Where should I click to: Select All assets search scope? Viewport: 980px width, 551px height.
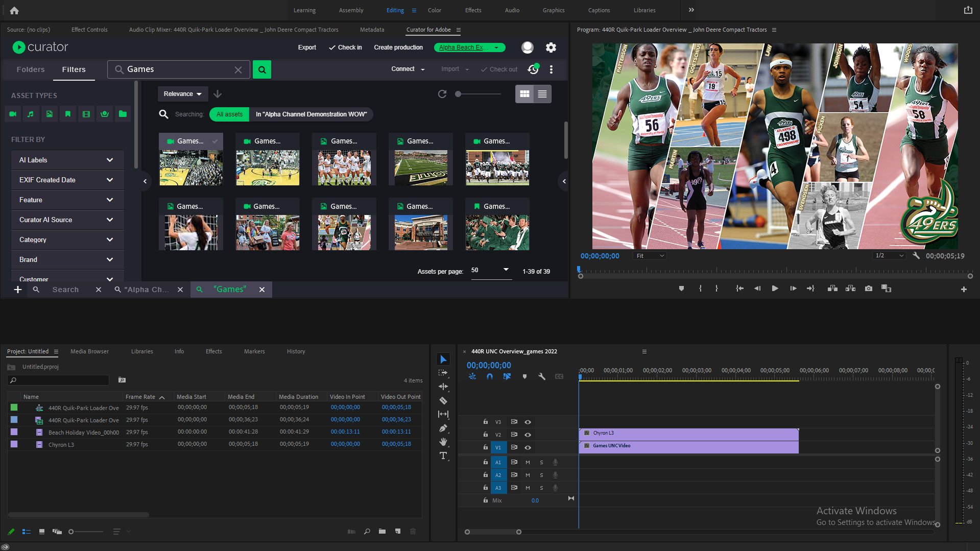[x=229, y=114]
